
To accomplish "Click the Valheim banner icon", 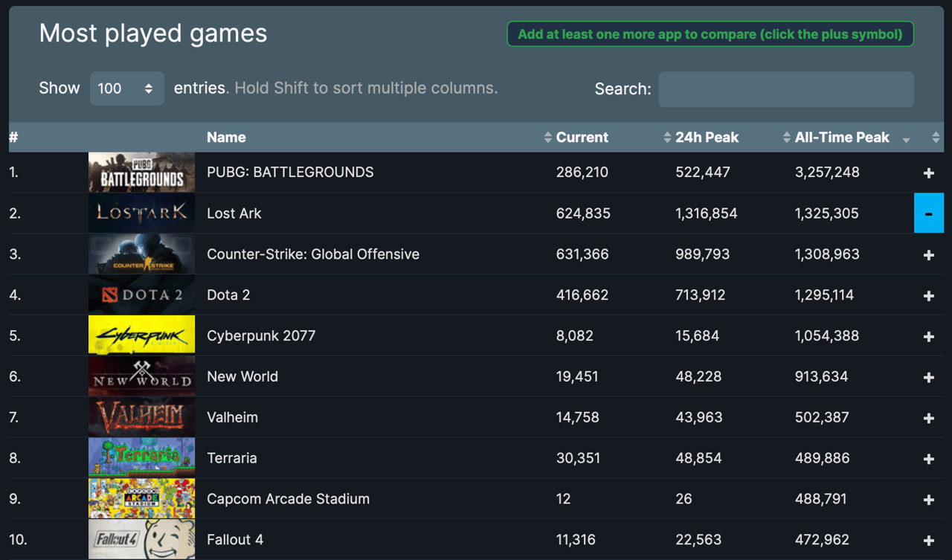I will [x=141, y=417].
